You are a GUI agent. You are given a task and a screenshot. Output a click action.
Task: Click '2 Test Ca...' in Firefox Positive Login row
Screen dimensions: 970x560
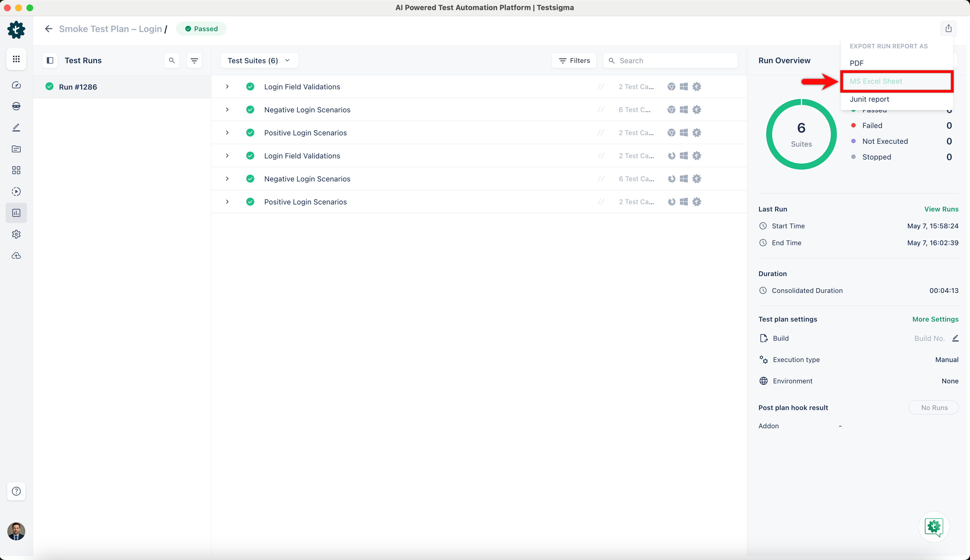(x=636, y=202)
